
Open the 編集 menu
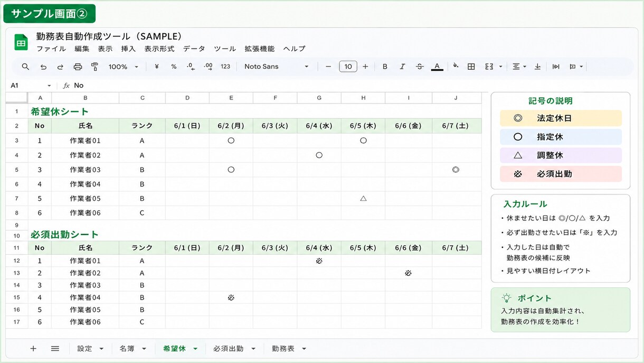point(82,49)
